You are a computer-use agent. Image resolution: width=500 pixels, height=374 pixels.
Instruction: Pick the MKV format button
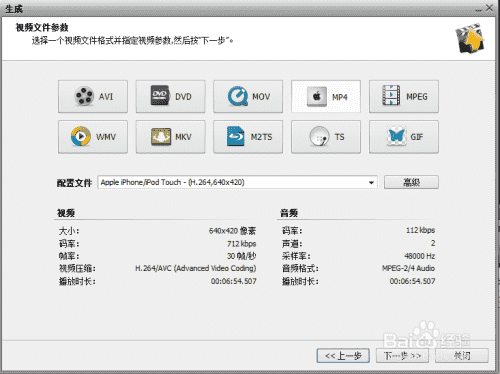(x=170, y=137)
